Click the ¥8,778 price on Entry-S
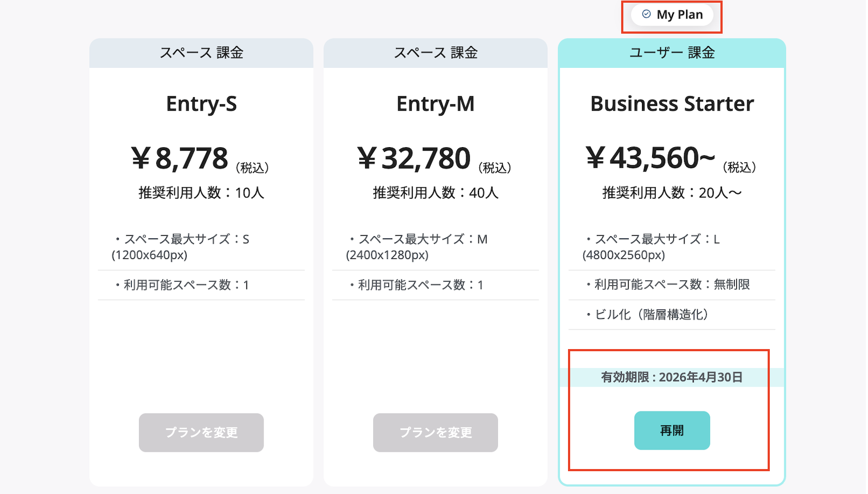 click(x=179, y=158)
